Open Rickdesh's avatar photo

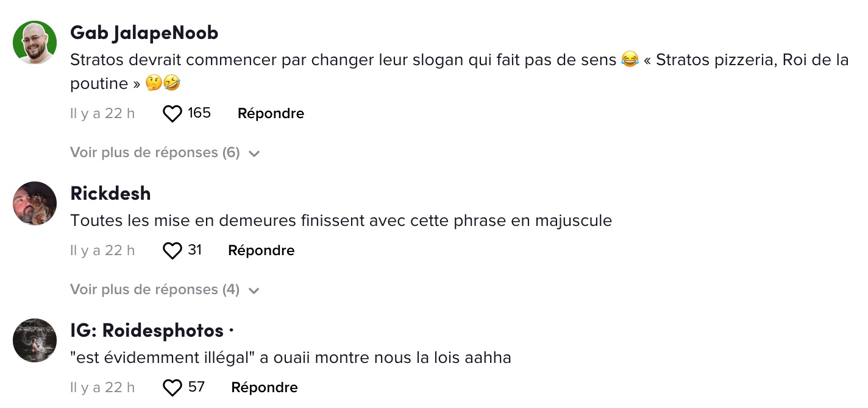tap(35, 203)
